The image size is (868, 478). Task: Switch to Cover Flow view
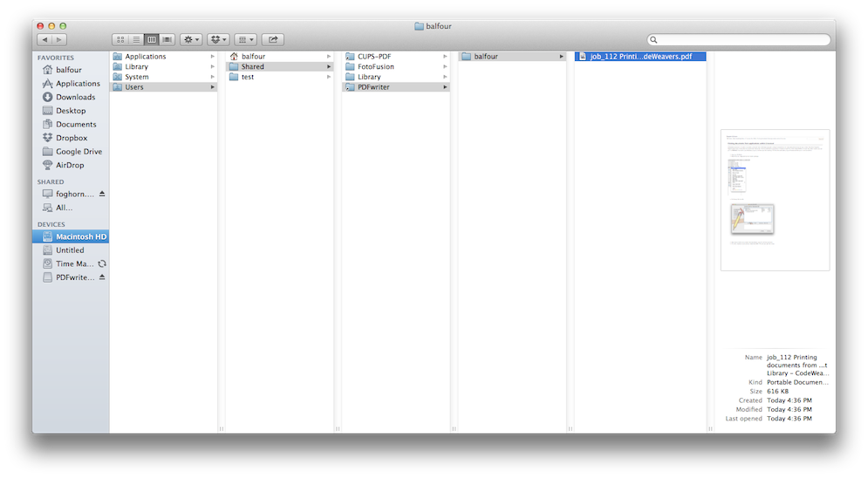click(x=167, y=40)
